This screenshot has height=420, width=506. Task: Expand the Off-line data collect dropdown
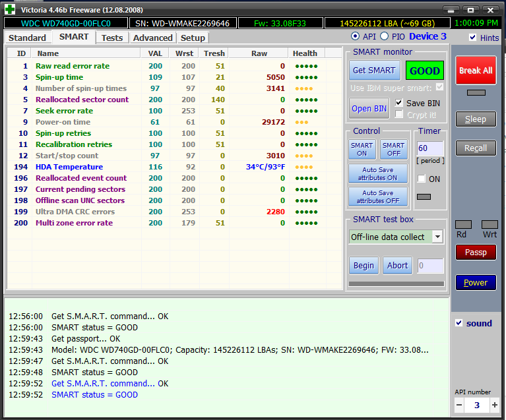437,237
